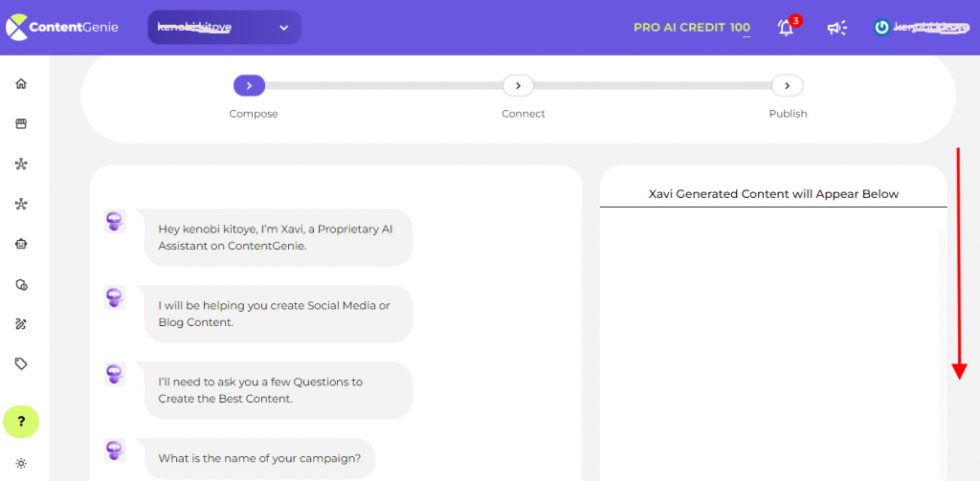Select the Compose step
The height and width of the screenshot is (481, 980).
pyautogui.click(x=250, y=85)
